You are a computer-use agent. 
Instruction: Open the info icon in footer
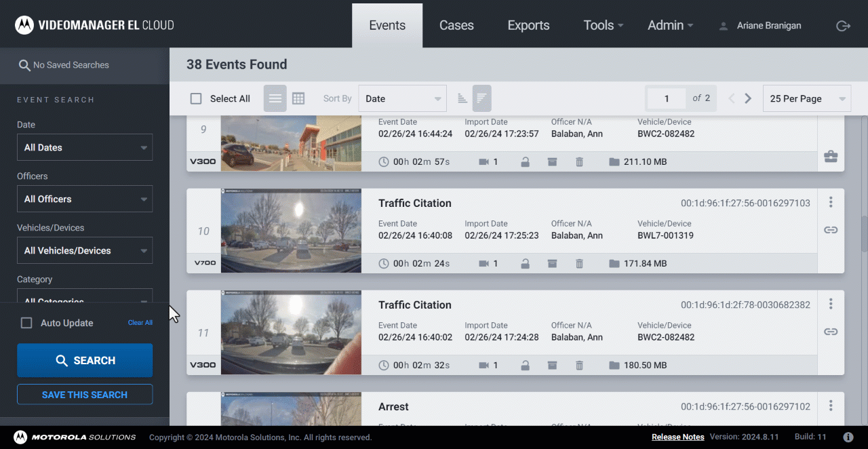pos(848,437)
